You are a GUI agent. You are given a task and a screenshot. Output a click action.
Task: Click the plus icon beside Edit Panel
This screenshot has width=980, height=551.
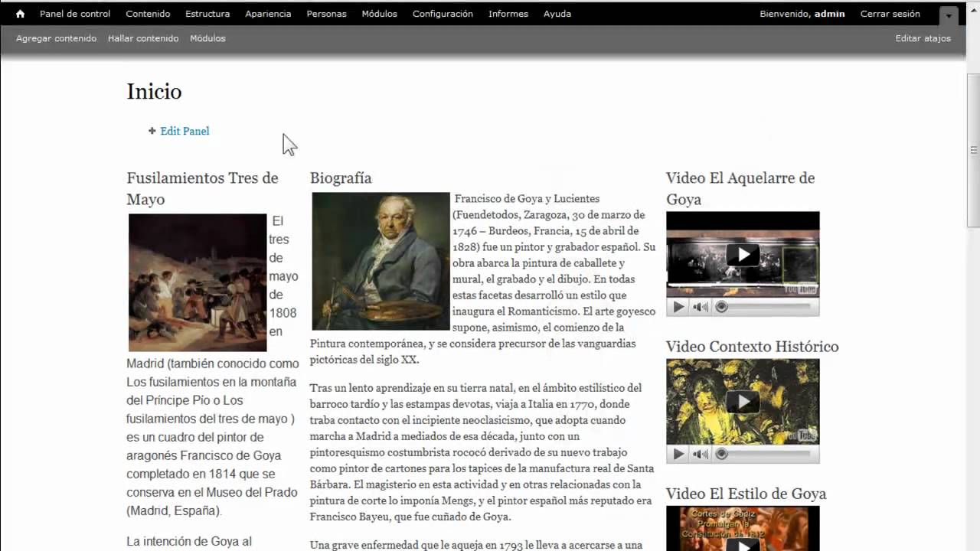click(x=152, y=131)
